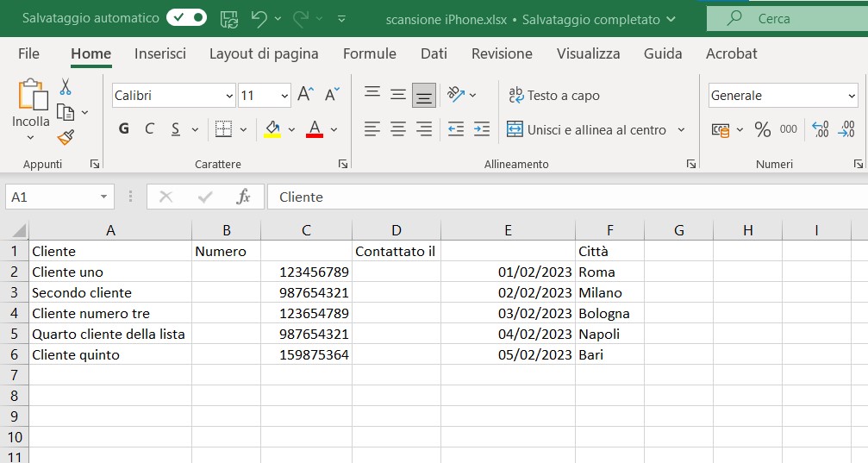Toggle Italic (C) formatting

coord(149,129)
